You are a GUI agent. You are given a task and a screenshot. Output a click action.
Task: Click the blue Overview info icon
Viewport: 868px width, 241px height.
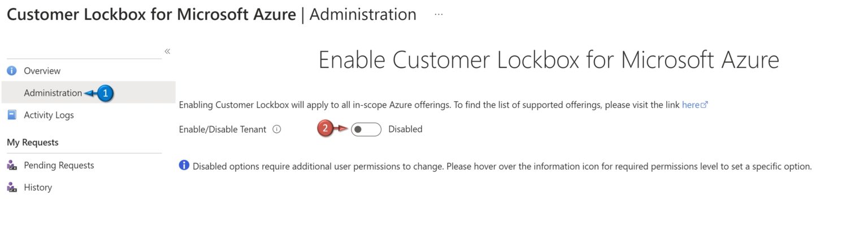(x=11, y=71)
